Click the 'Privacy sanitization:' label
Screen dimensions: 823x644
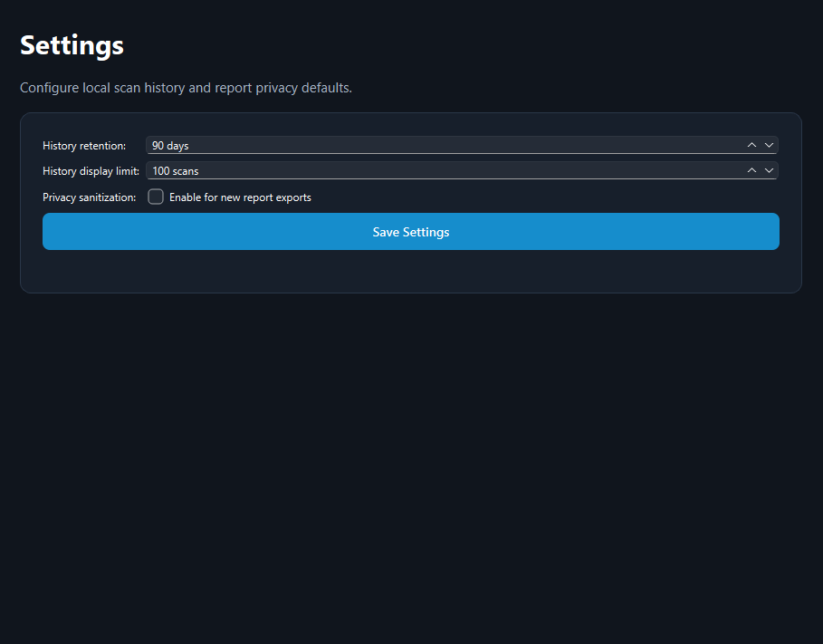pyautogui.click(x=90, y=197)
